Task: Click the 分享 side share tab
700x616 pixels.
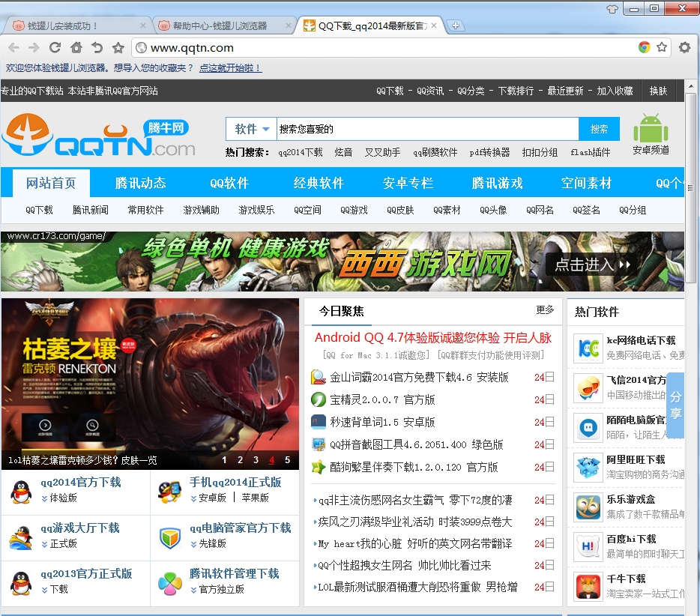Action: 675,405
